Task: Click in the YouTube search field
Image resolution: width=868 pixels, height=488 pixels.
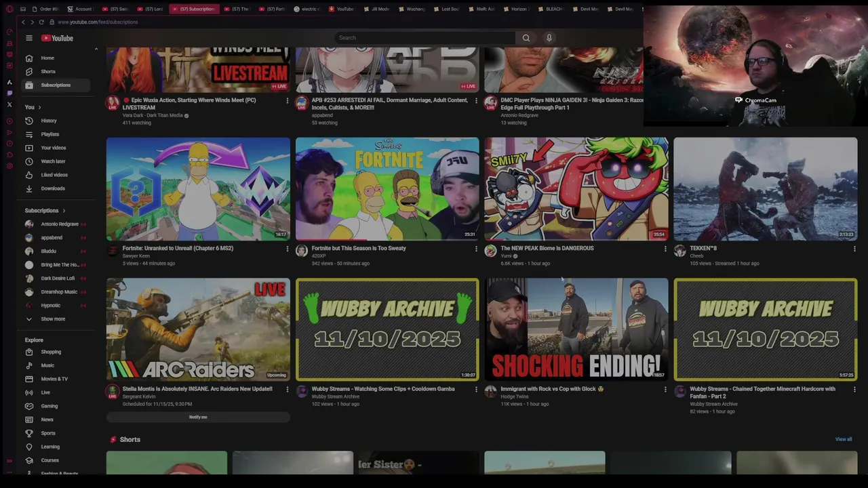Action: pos(424,38)
